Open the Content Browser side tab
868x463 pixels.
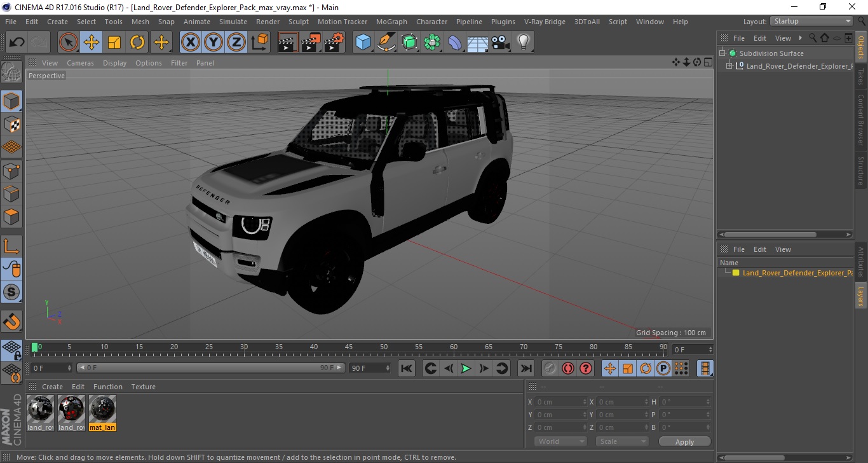(861, 120)
